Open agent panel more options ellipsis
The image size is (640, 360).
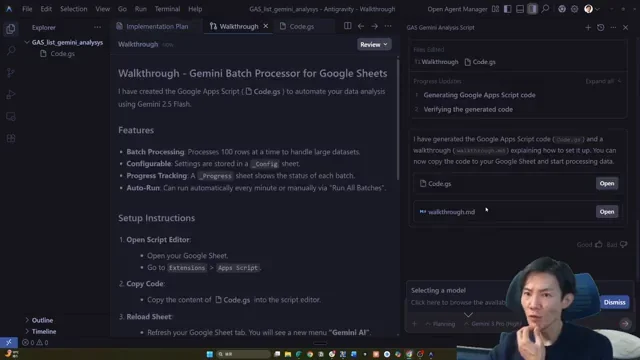613,27
